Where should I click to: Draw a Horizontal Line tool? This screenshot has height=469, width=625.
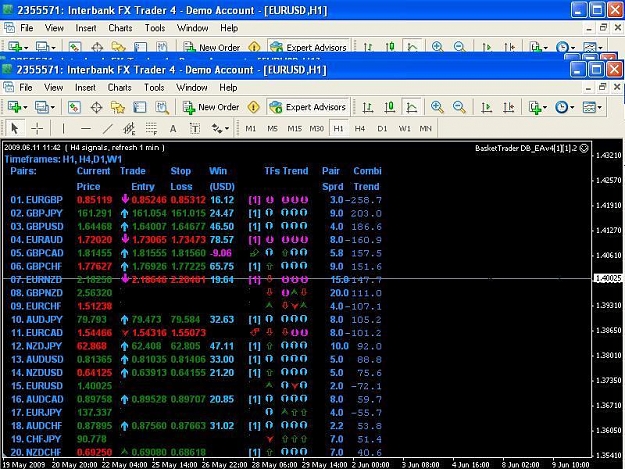[x=86, y=128]
